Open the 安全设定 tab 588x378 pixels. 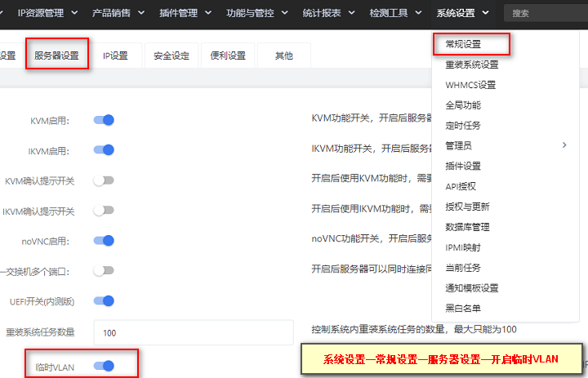[x=171, y=56]
